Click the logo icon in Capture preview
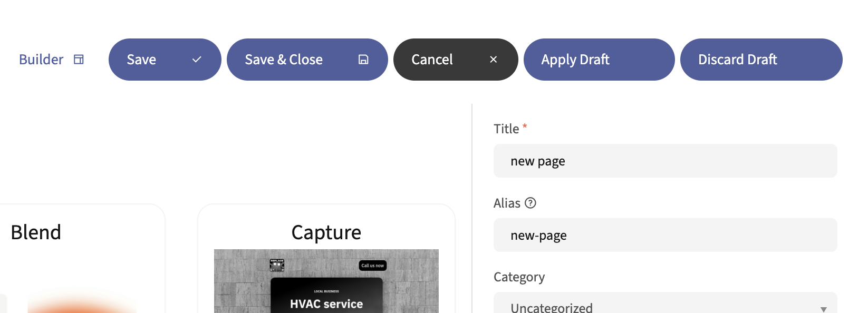This screenshot has width=868, height=313. tap(277, 265)
